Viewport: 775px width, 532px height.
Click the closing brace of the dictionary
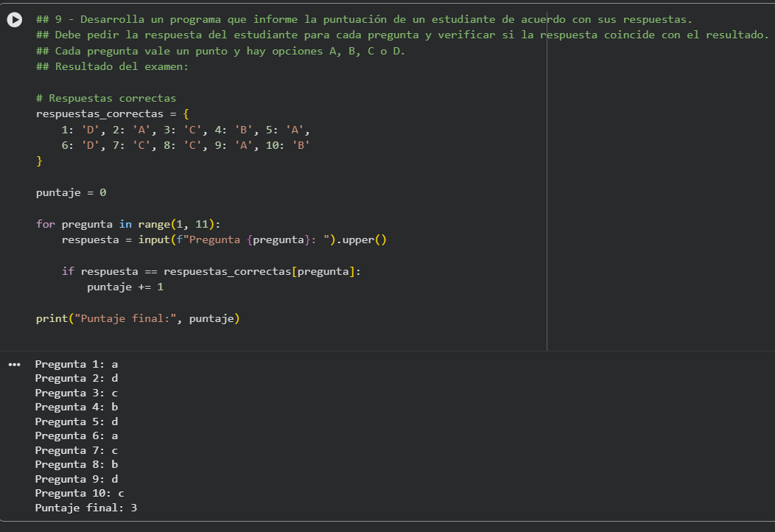(39, 161)
